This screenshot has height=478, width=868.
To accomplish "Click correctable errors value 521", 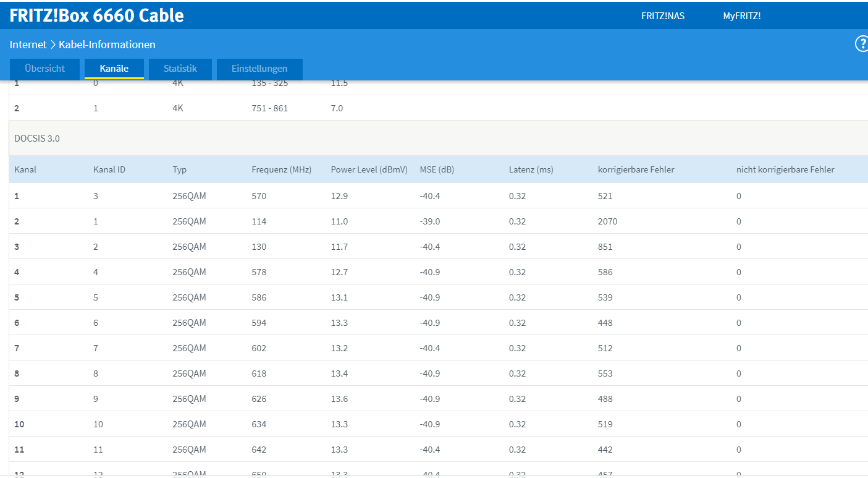I will pyautogui.click(x=605, y=196).
